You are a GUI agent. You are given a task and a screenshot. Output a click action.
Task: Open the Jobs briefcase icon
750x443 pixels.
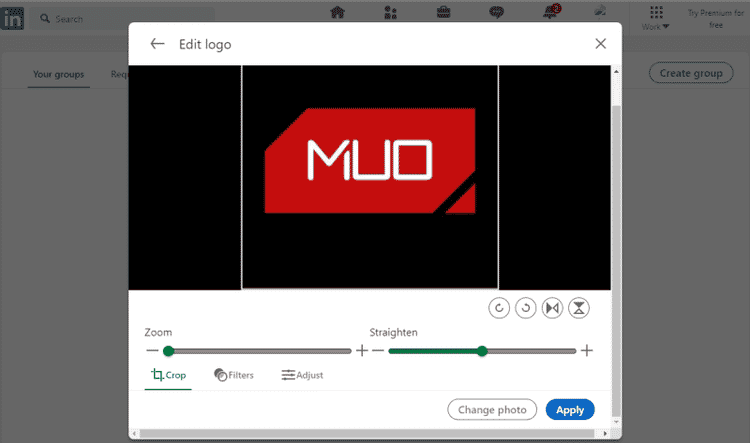tap(443, 12)
